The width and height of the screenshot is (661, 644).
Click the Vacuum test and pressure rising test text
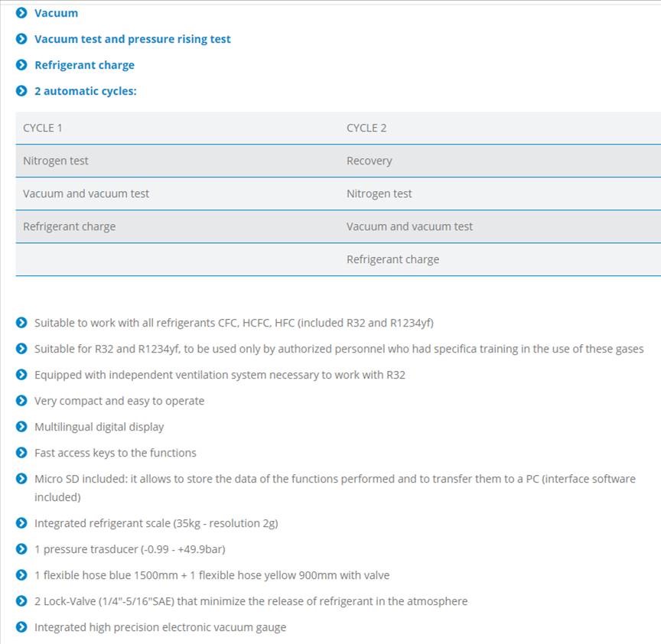pyautogui.click(x=132, y=39)
